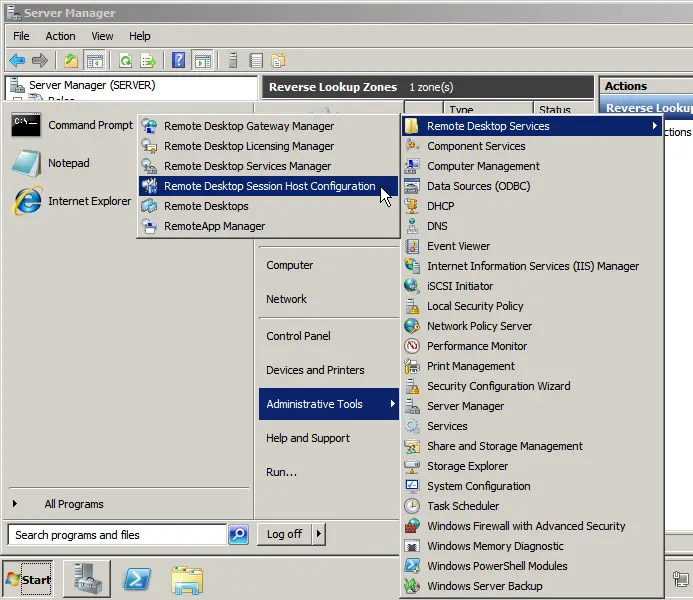
Task: Click the Refresh toolbar icon
Action: [x=125, y=60]
